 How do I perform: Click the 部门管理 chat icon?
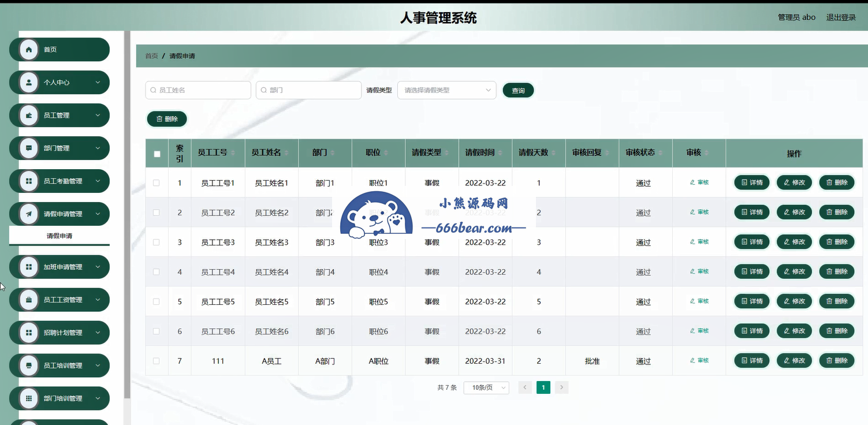pyautogui.click(x=29, y=148)
